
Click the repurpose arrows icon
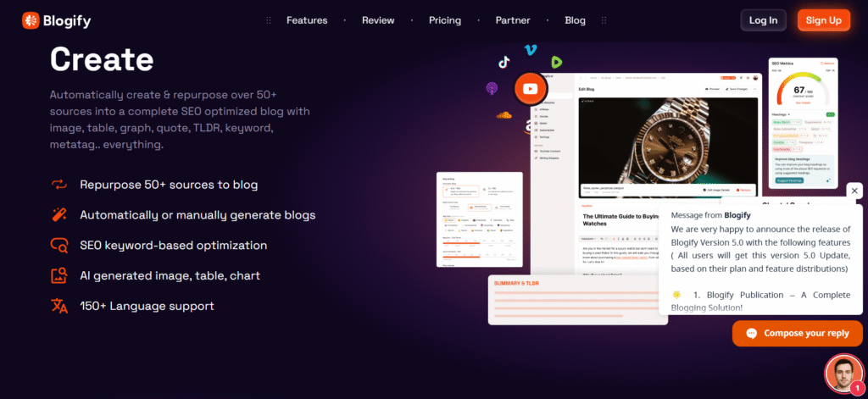coord(59,185)
